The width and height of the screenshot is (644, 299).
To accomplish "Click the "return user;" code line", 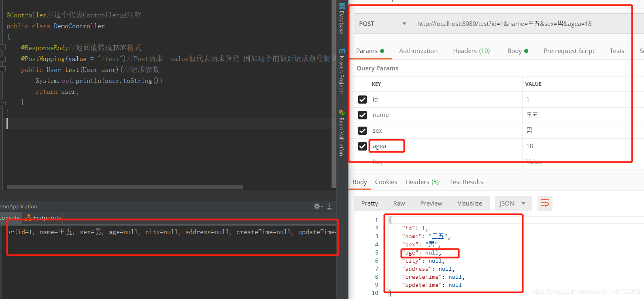I will (x=57, y=92).
